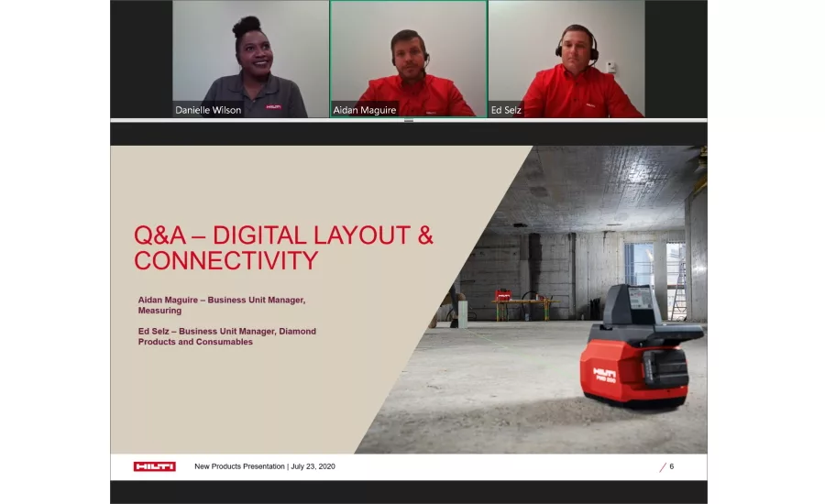Click 'New Products Presentation | July 23, 2020' footer
Viewport: 825px width, 504px height.
click(265, 466)
